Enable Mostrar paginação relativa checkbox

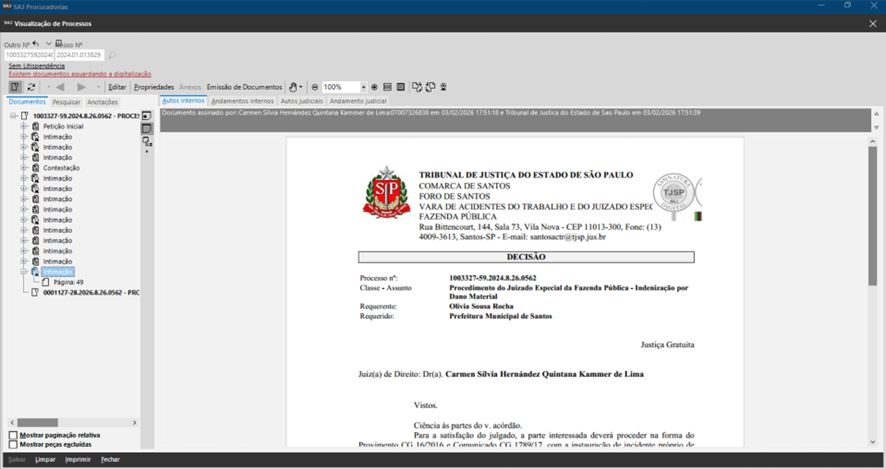click(x=13, y=436)
